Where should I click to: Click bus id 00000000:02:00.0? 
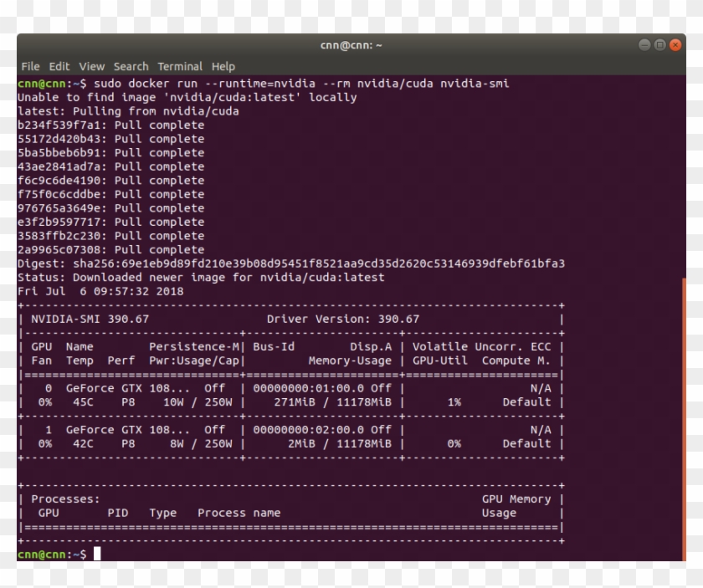click(309, 430)
